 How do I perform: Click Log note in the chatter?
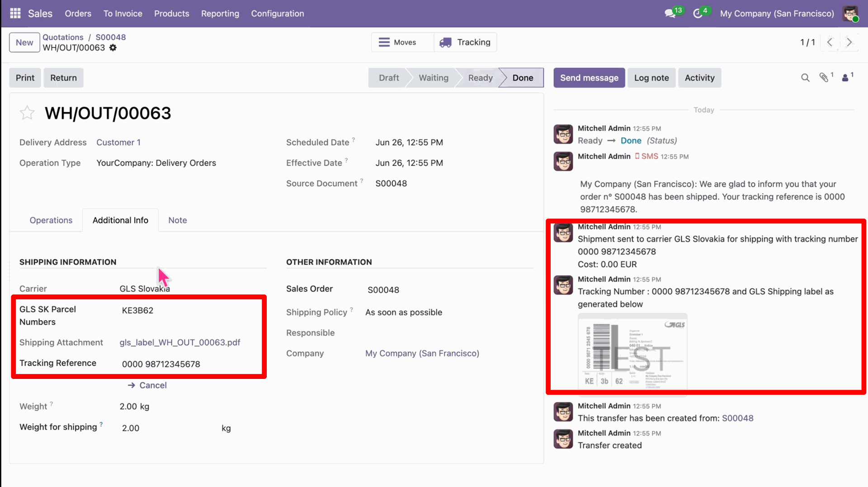click(651, 78)
